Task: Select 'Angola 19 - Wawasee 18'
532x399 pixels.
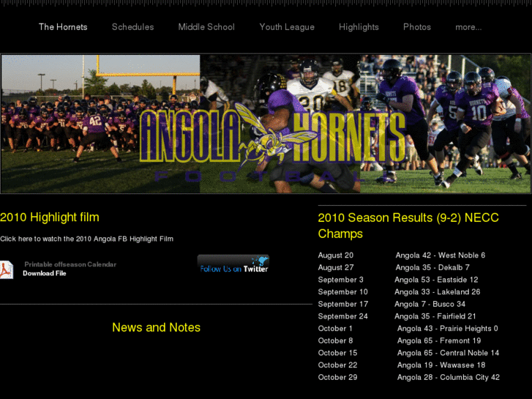Action: point(441,365)
